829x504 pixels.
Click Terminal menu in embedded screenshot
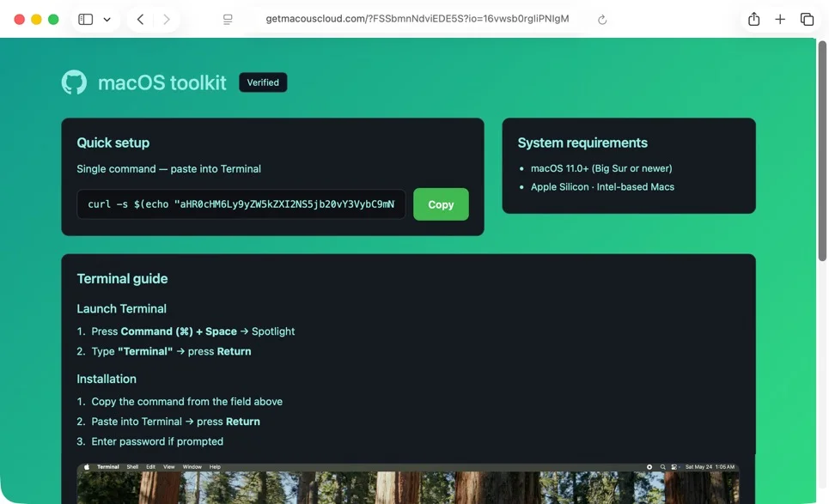[108, 467]
